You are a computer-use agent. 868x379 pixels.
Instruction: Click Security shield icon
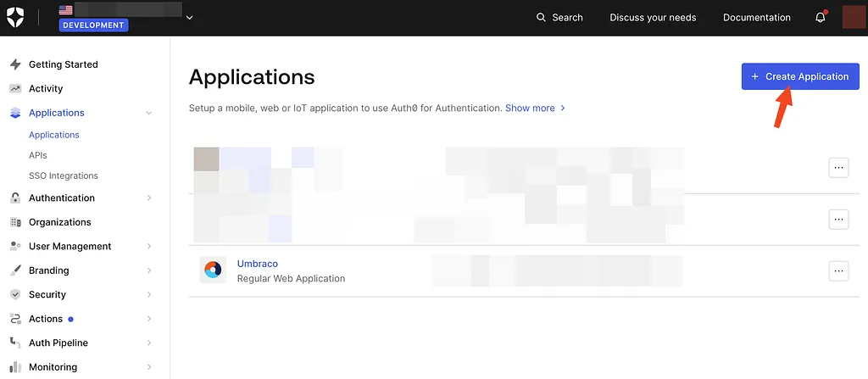(15, 295)
